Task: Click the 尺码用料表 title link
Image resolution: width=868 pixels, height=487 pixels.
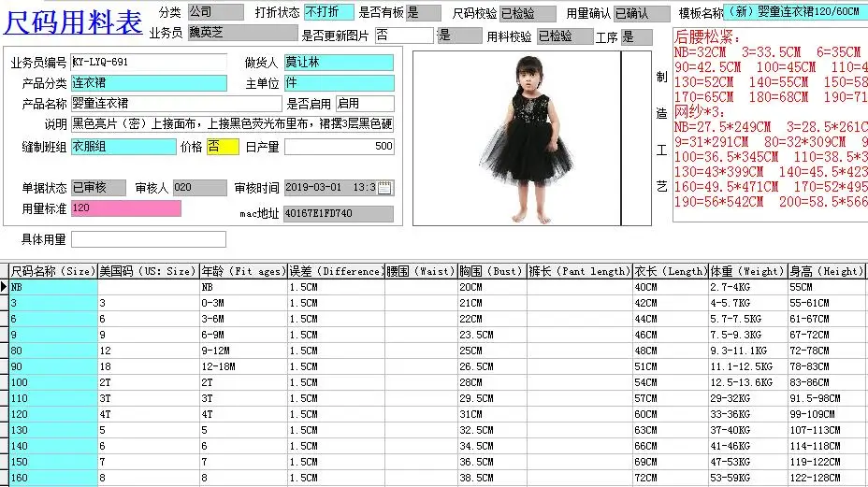Action: [73, 22]
